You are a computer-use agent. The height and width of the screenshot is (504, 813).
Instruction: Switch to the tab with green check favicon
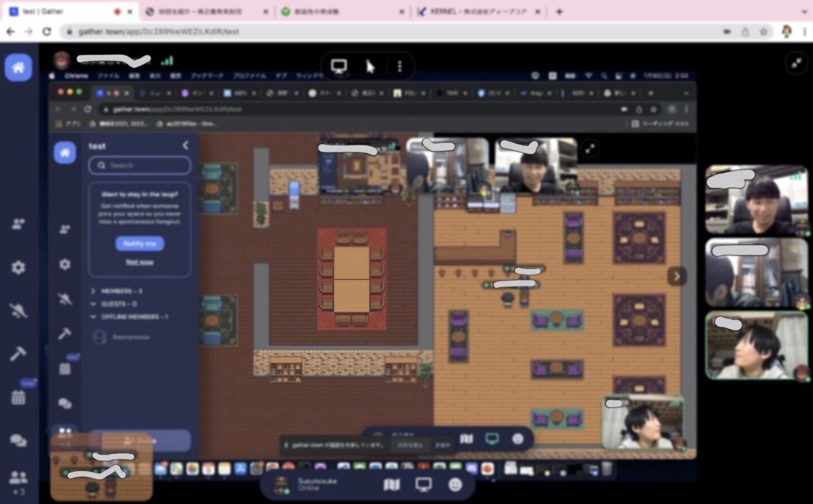click(343, 11)
